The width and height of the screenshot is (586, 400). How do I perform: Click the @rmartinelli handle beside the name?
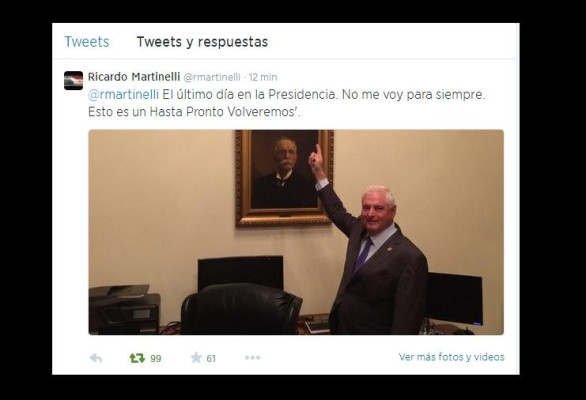pyautogui.click(x=212, y=77)
